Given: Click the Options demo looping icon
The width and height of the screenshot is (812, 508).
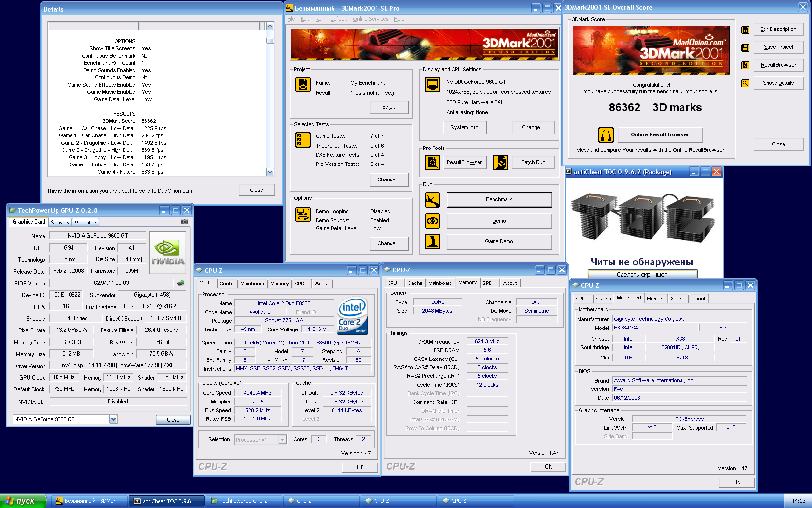Looking at the screenshot, I should click(x=303, y=214).
